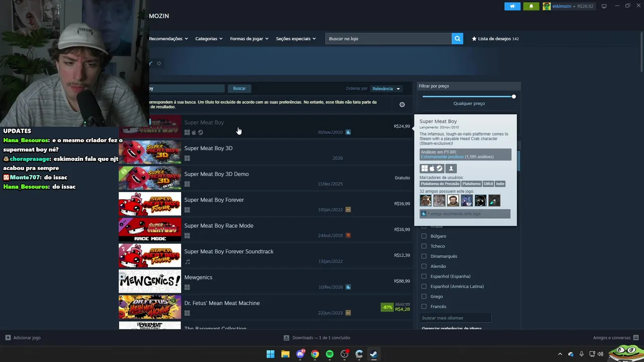Open search preferences gear icon
The width and height of the screenshot is (644, 362).
click(402, 105)
